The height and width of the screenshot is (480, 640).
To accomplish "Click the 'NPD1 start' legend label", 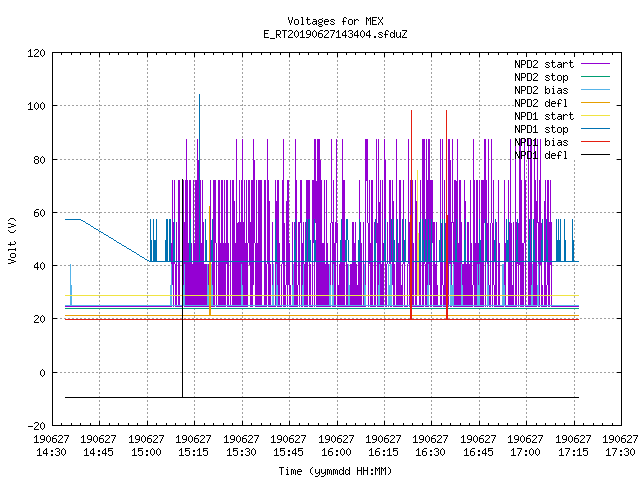I will coord(544,116).
